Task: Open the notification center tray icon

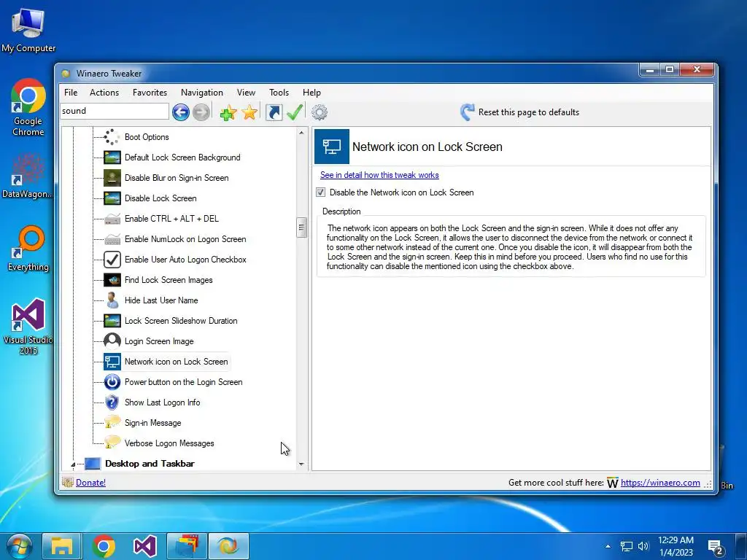Action: point(716,548)
